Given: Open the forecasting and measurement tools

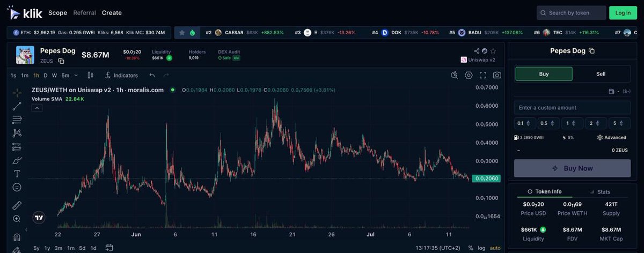Looking at the screenshot, I should click(x=17, y=147).
